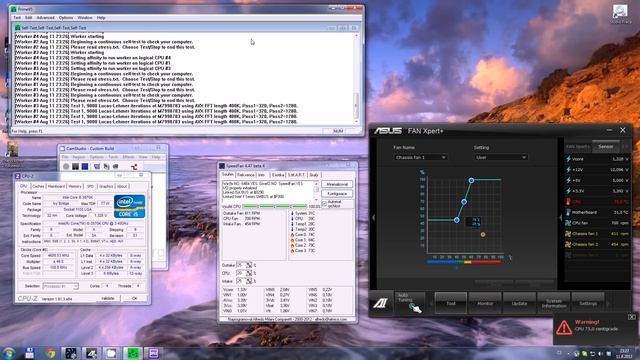Click the +12V lightning icon in Sensor panel
640x360 pixels.
pyautogui.click(x=568, y=169)
